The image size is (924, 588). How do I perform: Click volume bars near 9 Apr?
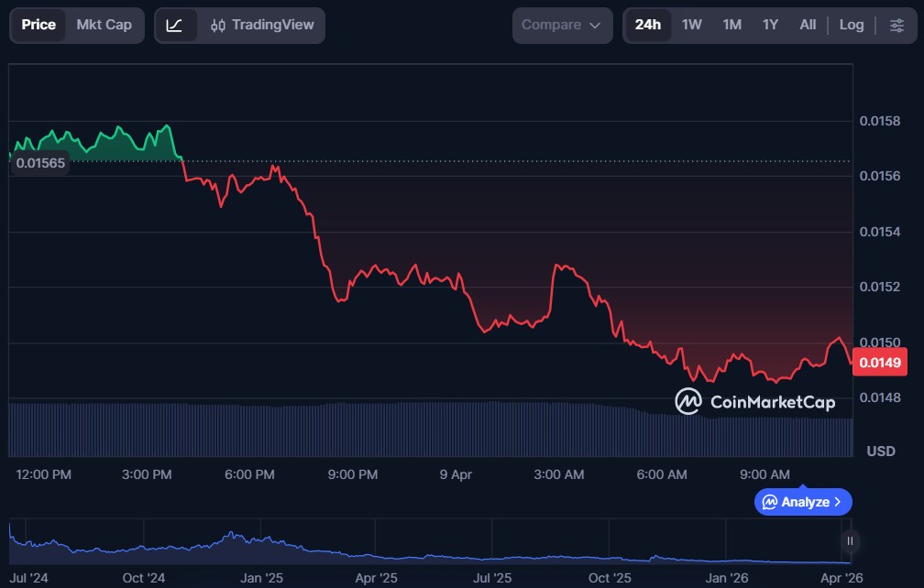(x=456, y=429)
